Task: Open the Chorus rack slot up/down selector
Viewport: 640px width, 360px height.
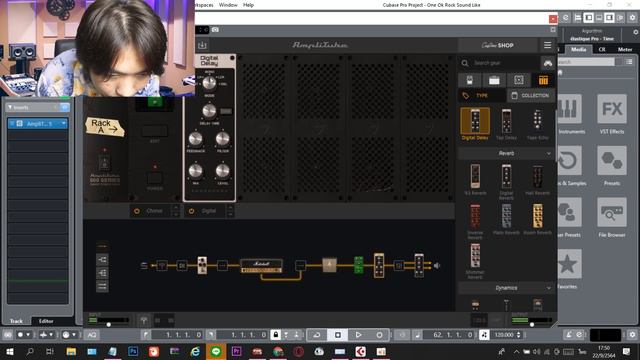Action: tap(176, 211)
